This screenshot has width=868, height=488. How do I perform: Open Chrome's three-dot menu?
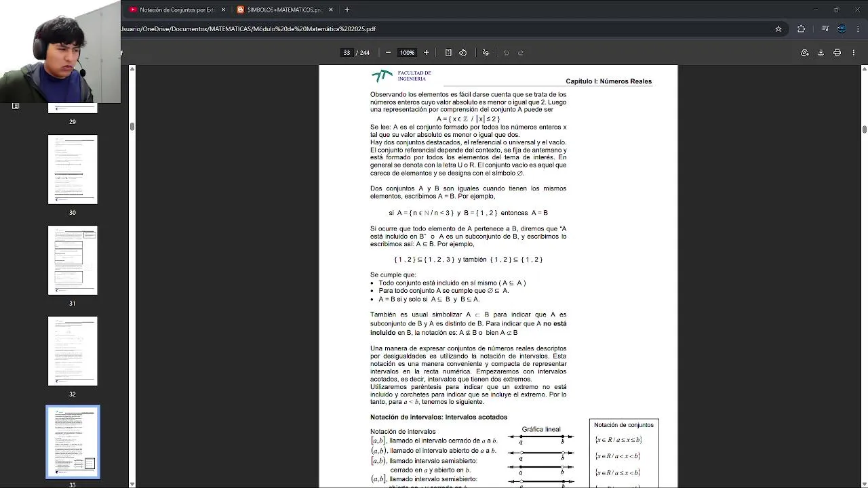(x=858, y=29)
